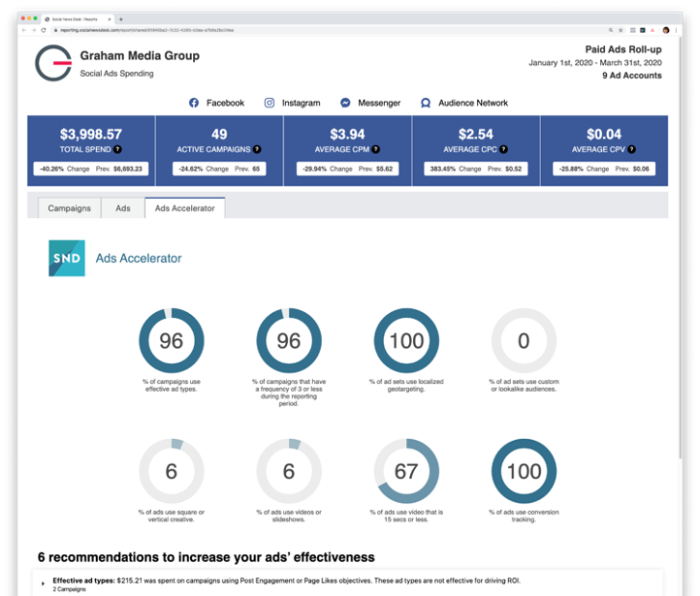The width and height of the screenshot is (700, 596).
Task: Click the January 1st - March 31st date range
Action: (595, 62)
